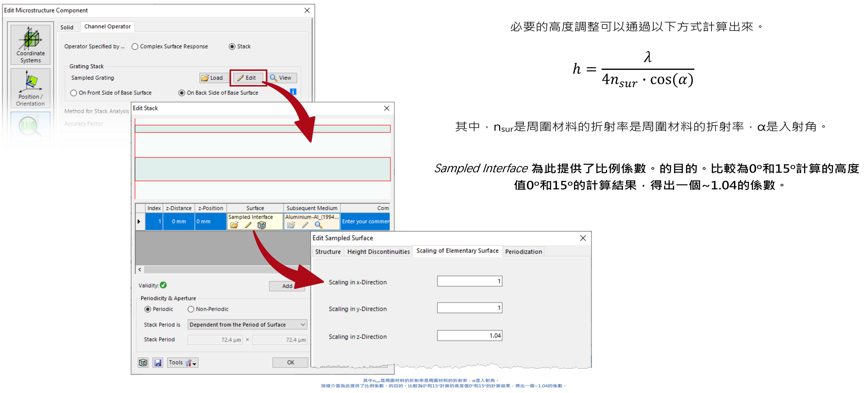Click the 'Aluminium-Al_(1994...' medium text
The width and height of the screenshot is (868, 393).
tap(312, 217)
